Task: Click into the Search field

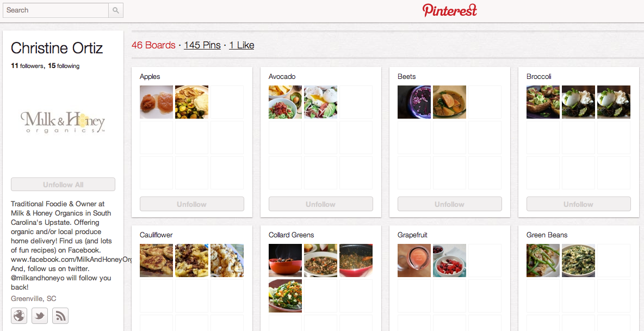Action: point(55,10)
